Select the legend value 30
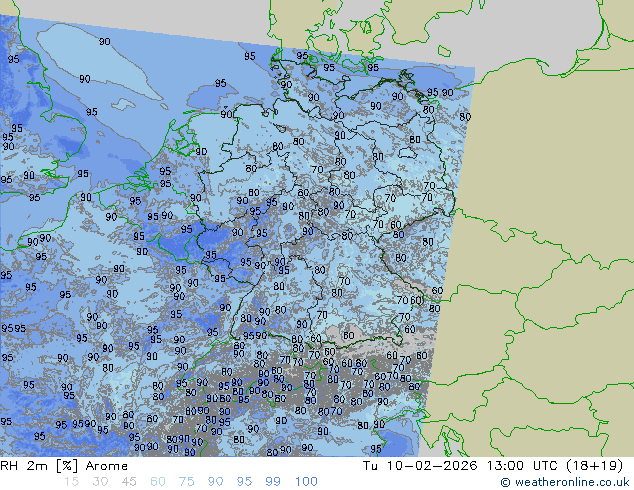The height and width of the screenshot is (490, 634). pos(100,482)
